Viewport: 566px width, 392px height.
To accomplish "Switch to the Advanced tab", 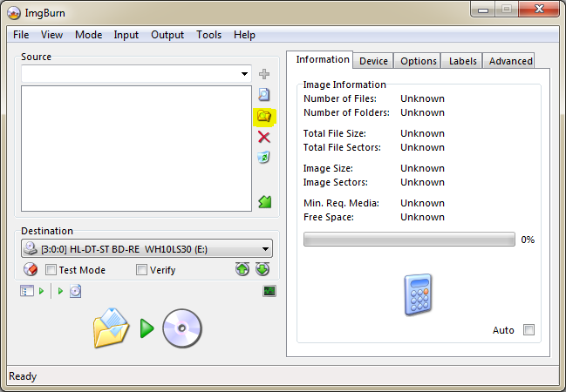I will point(509,61).
